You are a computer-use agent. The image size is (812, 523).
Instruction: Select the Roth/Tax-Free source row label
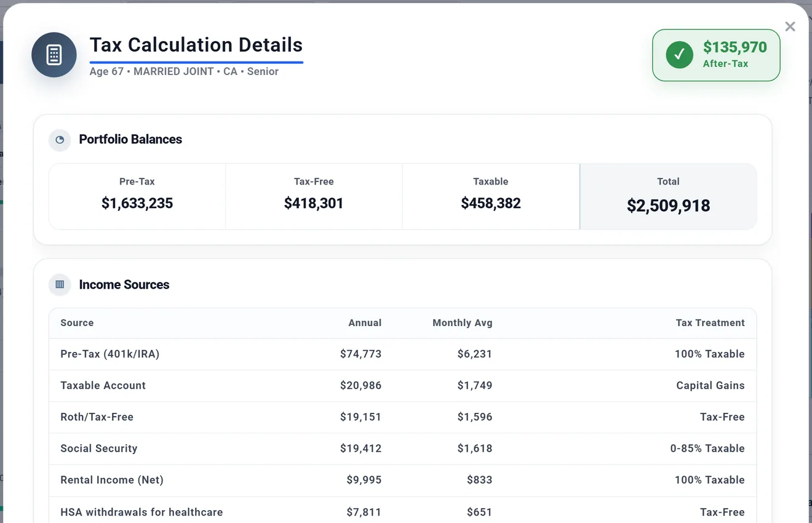coord(97,417)
